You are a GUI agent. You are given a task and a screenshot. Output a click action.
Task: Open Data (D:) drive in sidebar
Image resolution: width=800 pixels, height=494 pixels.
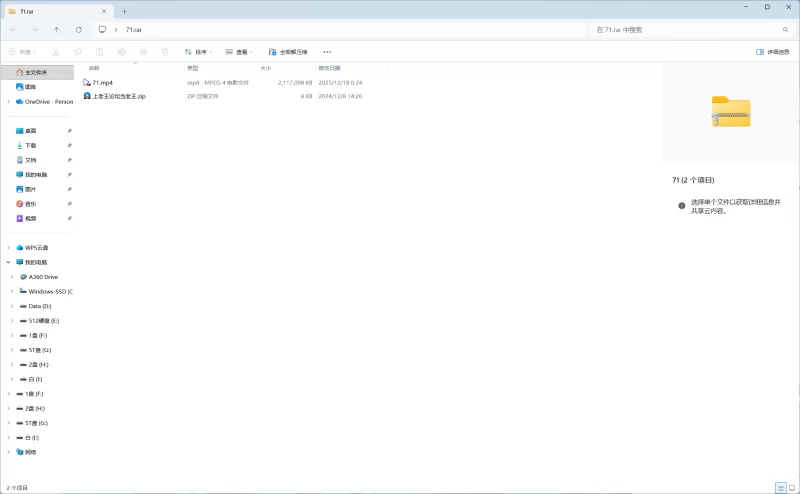pos(40,305)
